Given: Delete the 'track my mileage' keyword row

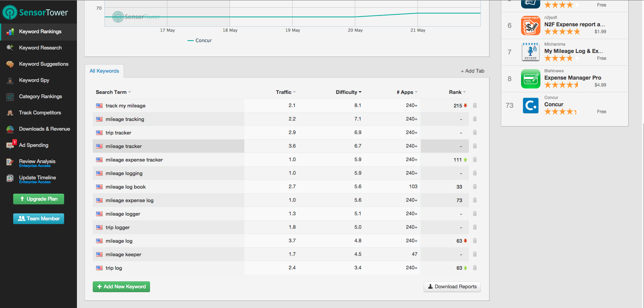Looking at the screenshot, I should click(x=475, y=106).
